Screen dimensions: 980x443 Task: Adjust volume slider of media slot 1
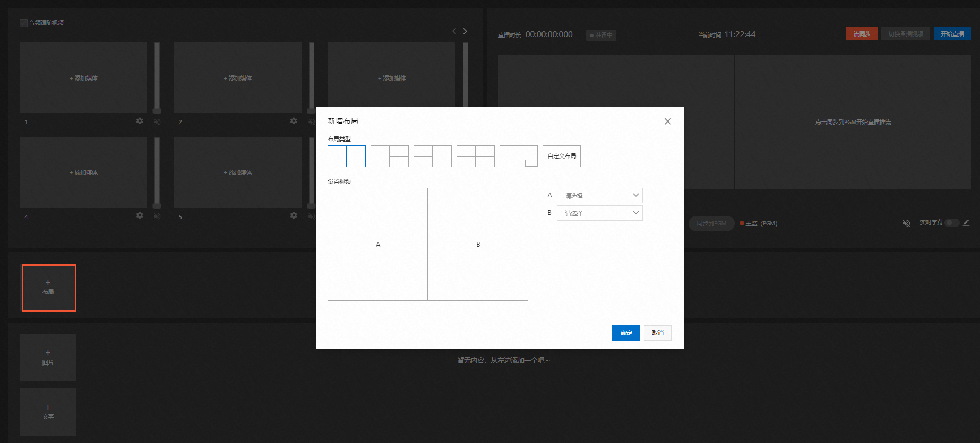click(157, 78)
